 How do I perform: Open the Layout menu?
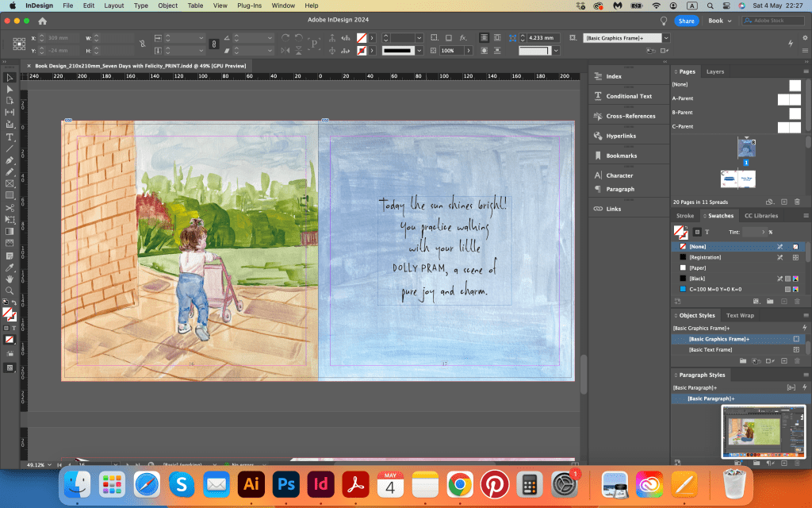pos(114,6)
